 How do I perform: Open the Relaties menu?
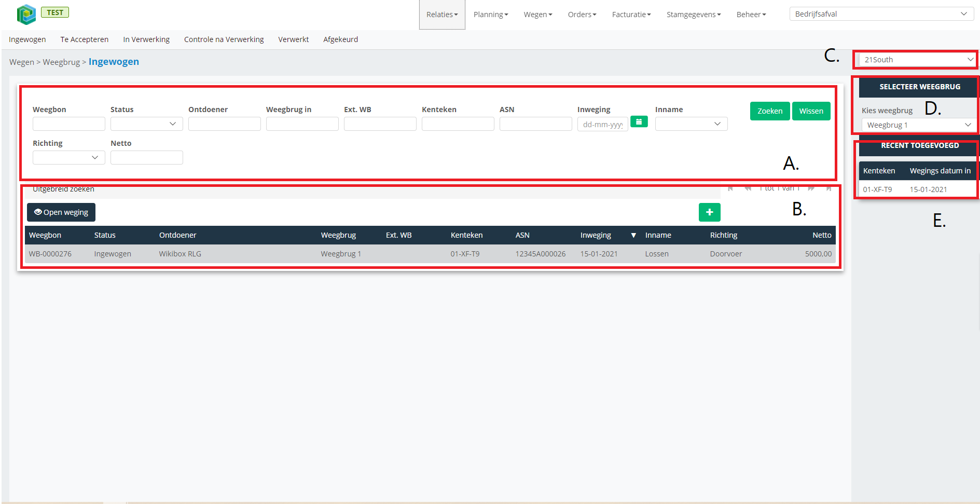pyautogui.click(x=442, y=15)
